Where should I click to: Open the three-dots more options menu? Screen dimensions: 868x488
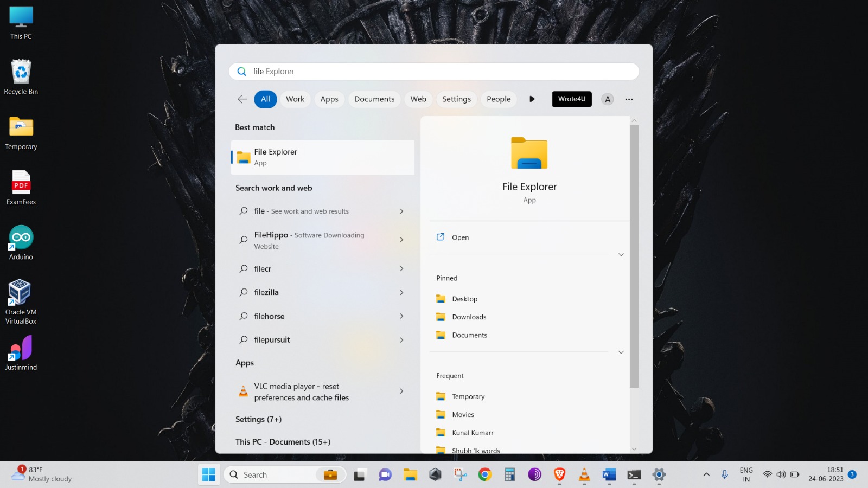pos(629,99)
